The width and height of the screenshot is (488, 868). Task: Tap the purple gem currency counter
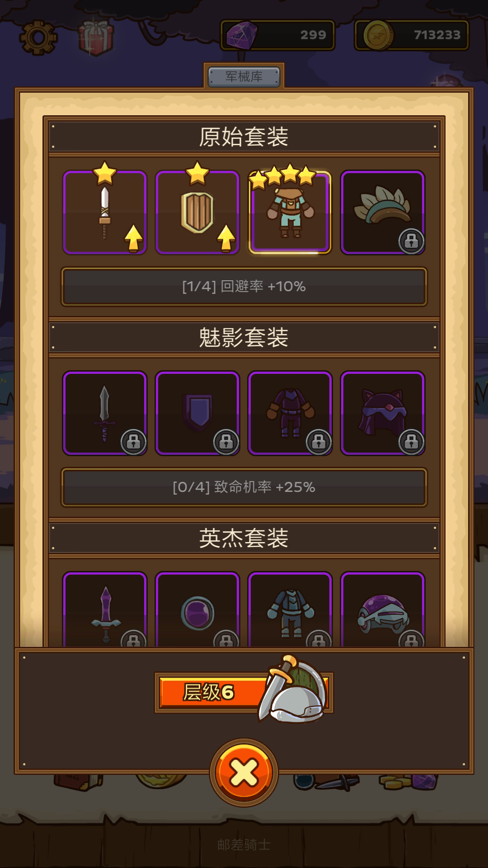(277, 35)
